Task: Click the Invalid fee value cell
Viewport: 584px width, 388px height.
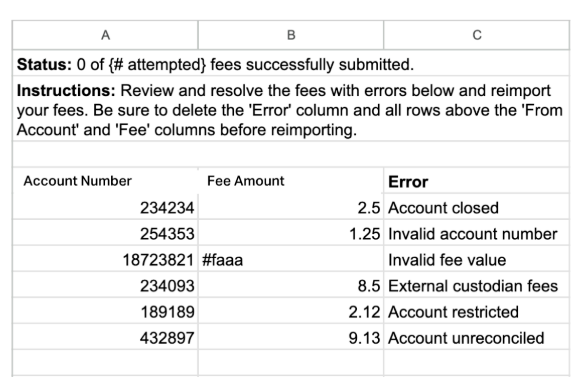Action: tap(476, 259)
